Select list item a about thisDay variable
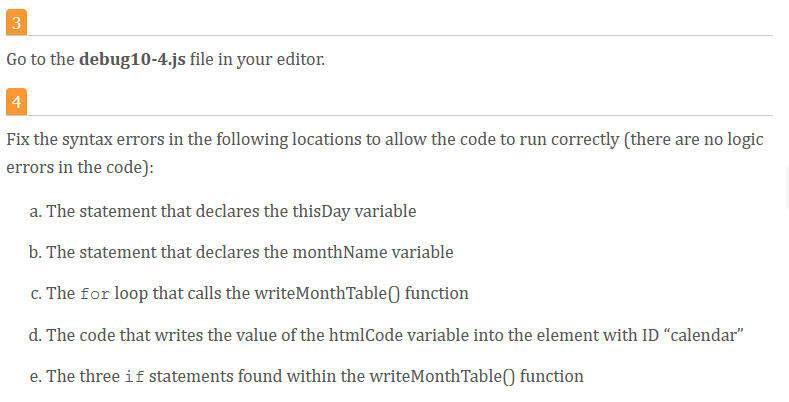789x402 pixels. coord(223,211)
